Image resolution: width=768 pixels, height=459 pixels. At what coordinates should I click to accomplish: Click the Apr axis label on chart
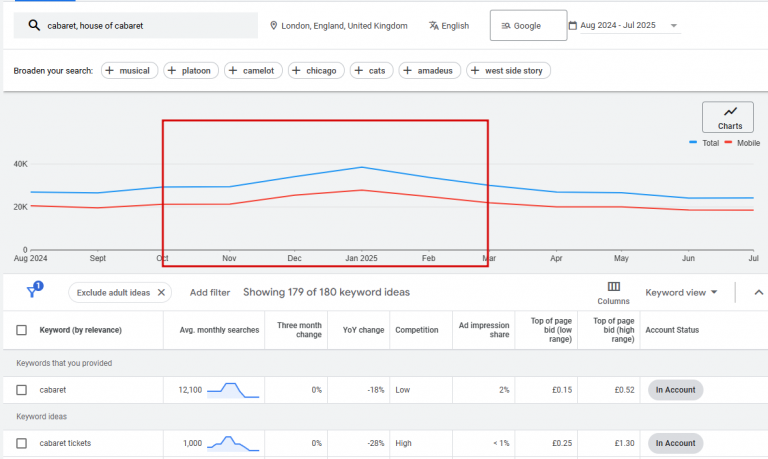(x=556, y=258)
